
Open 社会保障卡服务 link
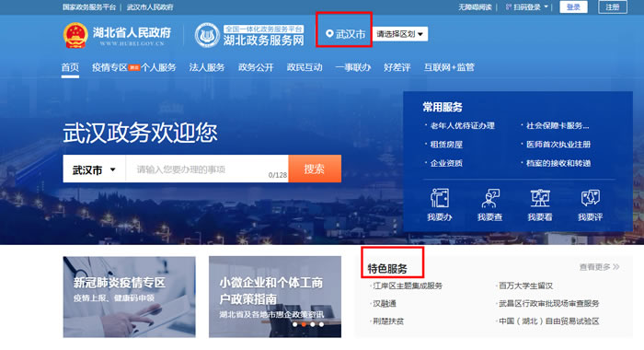(x=558, y=126)
